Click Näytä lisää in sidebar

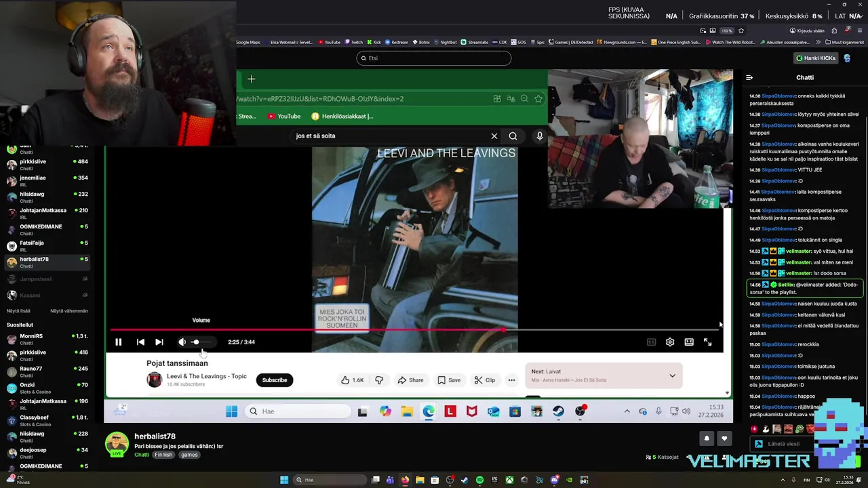pos(18,311)
